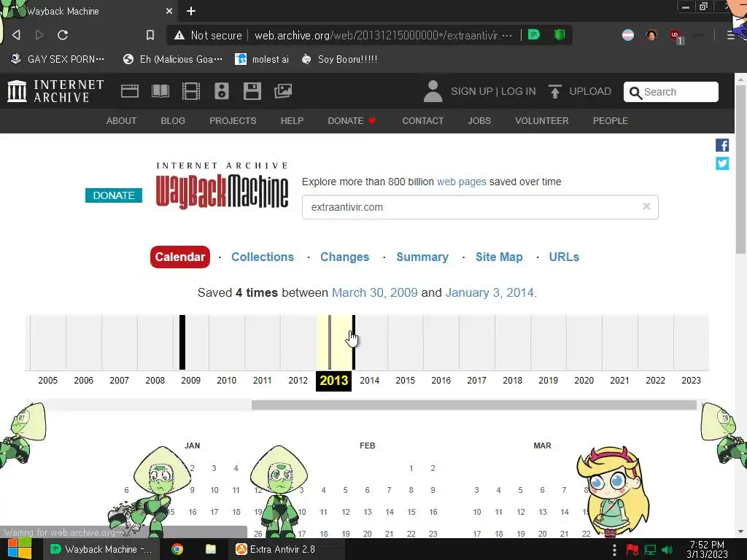Open the Texts book icon
747x560 pixels.
(x=160, y=91)
